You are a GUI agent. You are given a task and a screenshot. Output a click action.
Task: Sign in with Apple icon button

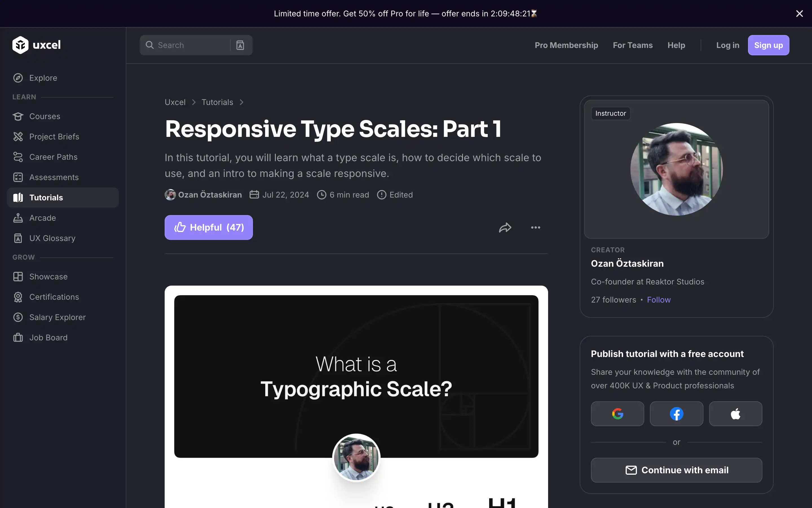point(736,413)
